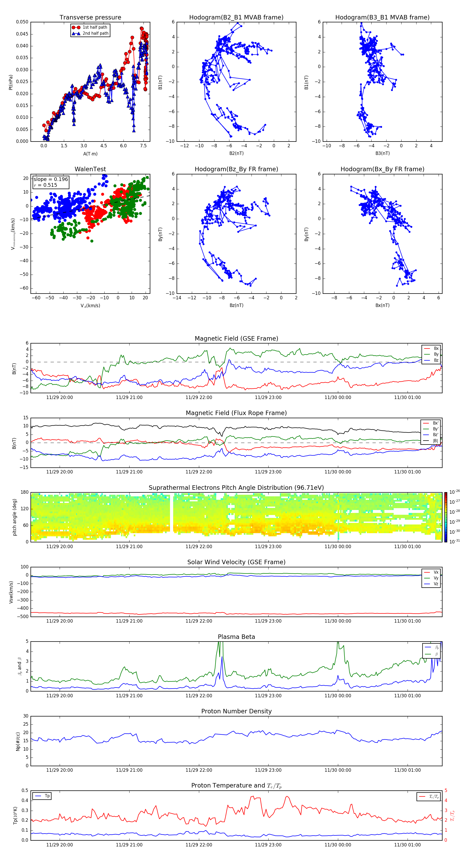Click the "Vsw(km/s)" y-axis label
The height and width of the screenshot is (868, 473).
click(x=11, y=592)
